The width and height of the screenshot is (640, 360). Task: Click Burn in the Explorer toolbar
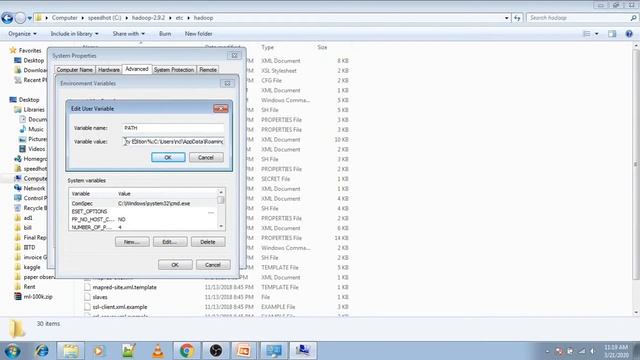[x=165, y=34]
